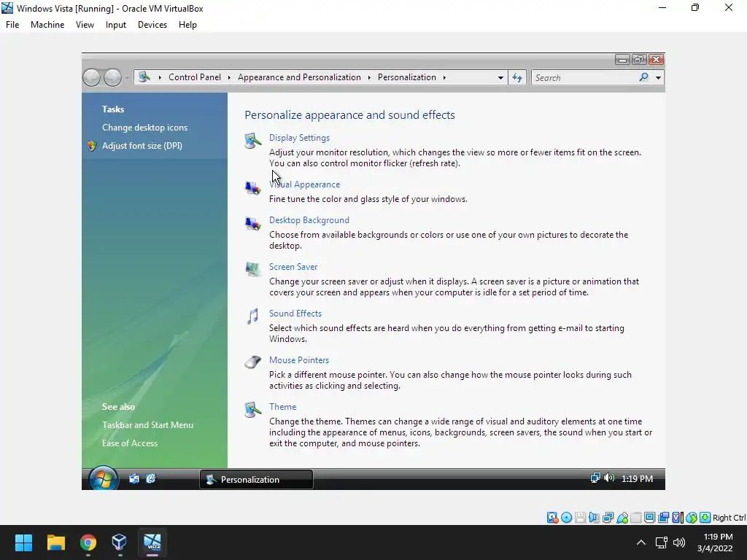747x560 pixels.
Task: Open the Machine menu
Action: [47, 25]
